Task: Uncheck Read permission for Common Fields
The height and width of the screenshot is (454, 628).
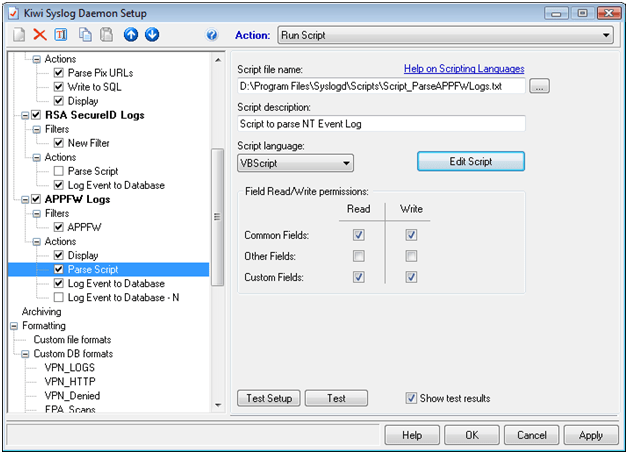Action: [359, 235]
